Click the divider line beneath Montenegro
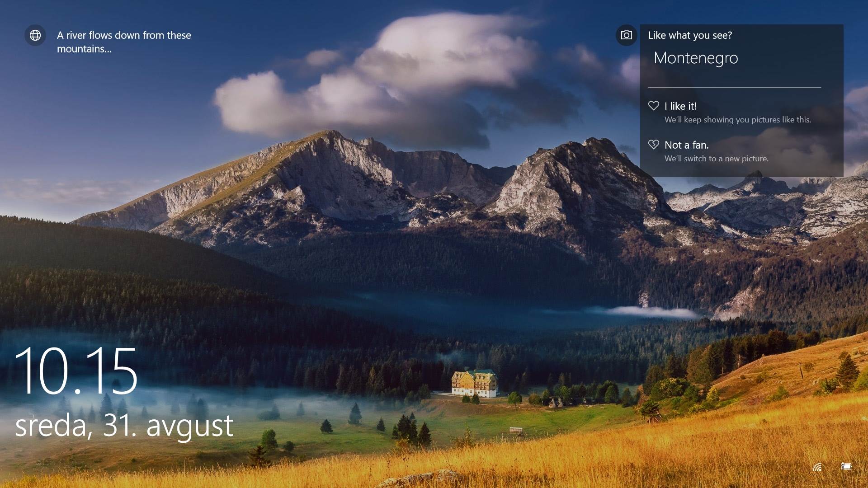This screenshot has width=868, height=488. point(734,87)
